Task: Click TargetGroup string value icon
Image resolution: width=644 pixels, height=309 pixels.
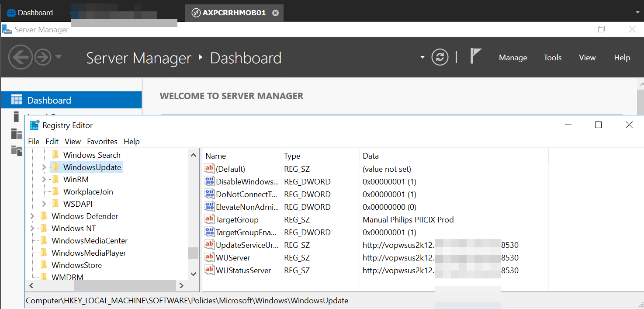Action: (210, 219)
